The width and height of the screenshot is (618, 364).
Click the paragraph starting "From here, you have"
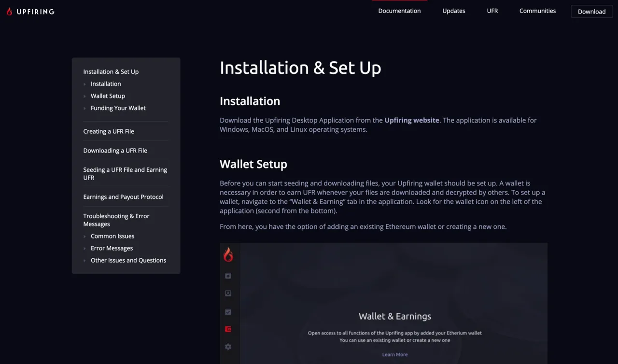click(363, 226)
